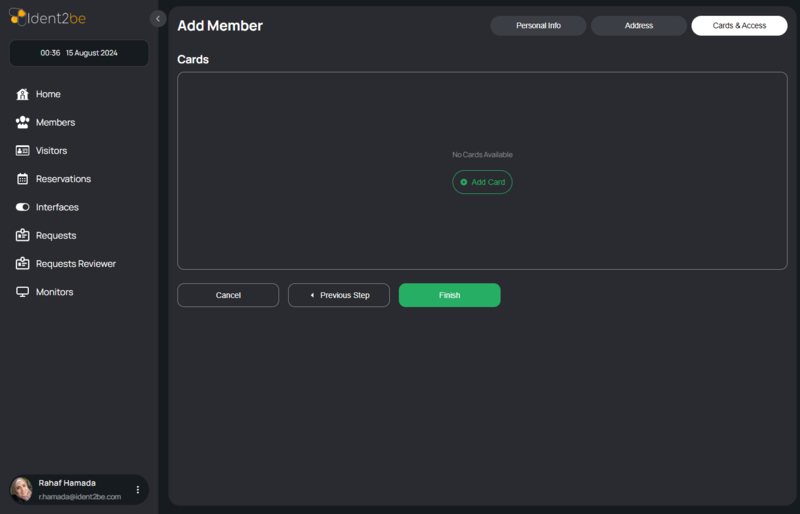Select the Cards & Access tab
Viewport: 800px width, 514px height.
[739, 26]
